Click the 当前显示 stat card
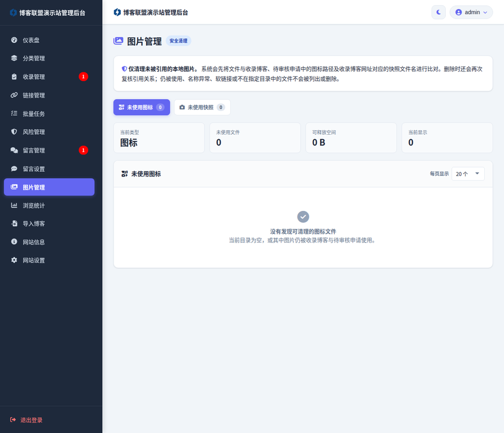The width and height of the screenshot is (504, 433). coord(447,138)
